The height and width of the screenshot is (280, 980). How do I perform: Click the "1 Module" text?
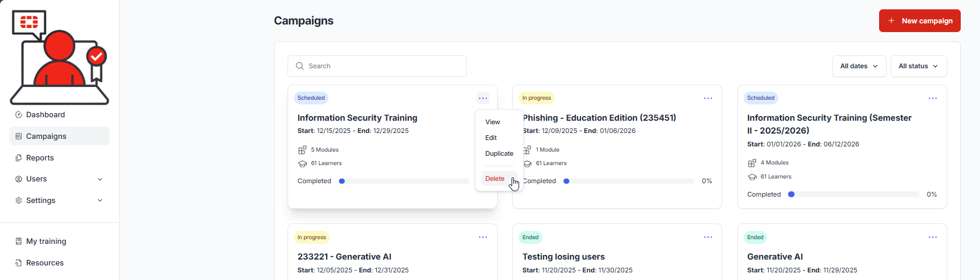tap(548, 150)
